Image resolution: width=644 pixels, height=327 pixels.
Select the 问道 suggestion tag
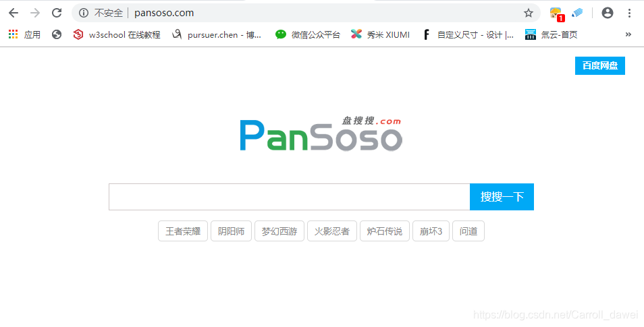click(468, 231)
